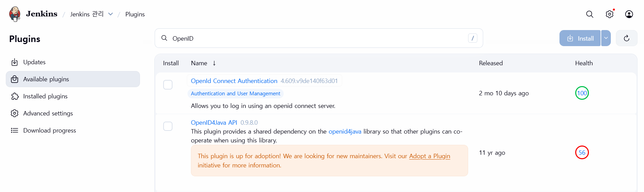Click the Health column header

[x=584, y=63]
